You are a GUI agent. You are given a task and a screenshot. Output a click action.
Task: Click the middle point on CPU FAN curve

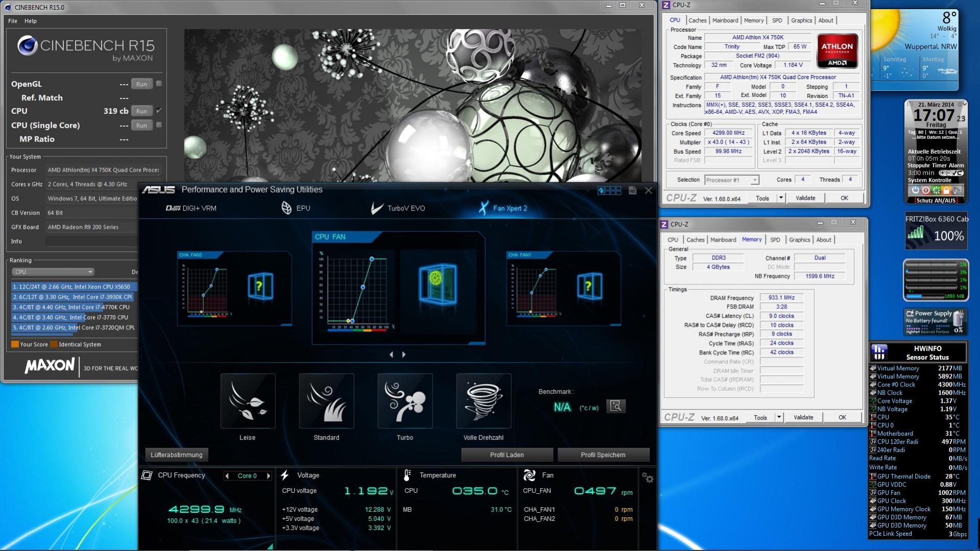click(x=363, y=288)
